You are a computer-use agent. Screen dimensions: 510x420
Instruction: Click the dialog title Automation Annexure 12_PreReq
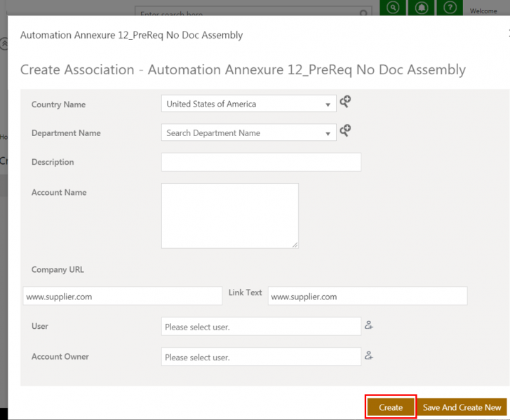click(131, 35)
